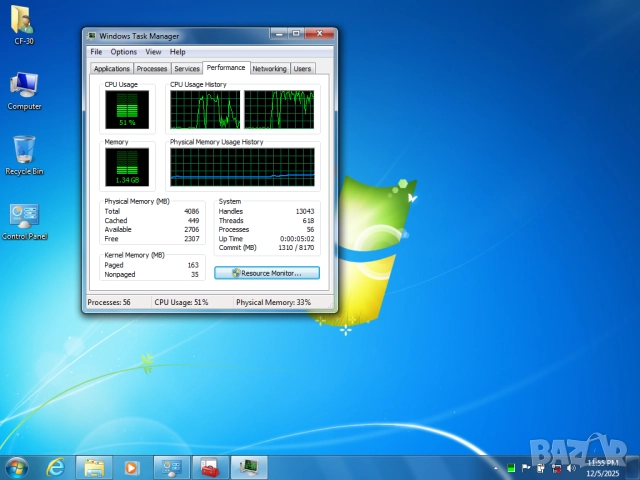Select the Task Manager taskbar button
640x480 pixels.
click(x=248, y=467)
